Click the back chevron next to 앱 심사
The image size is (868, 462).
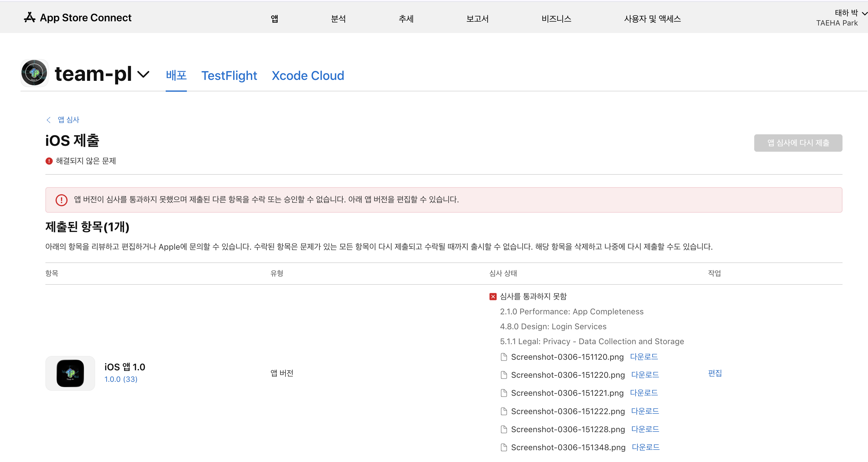48,120
